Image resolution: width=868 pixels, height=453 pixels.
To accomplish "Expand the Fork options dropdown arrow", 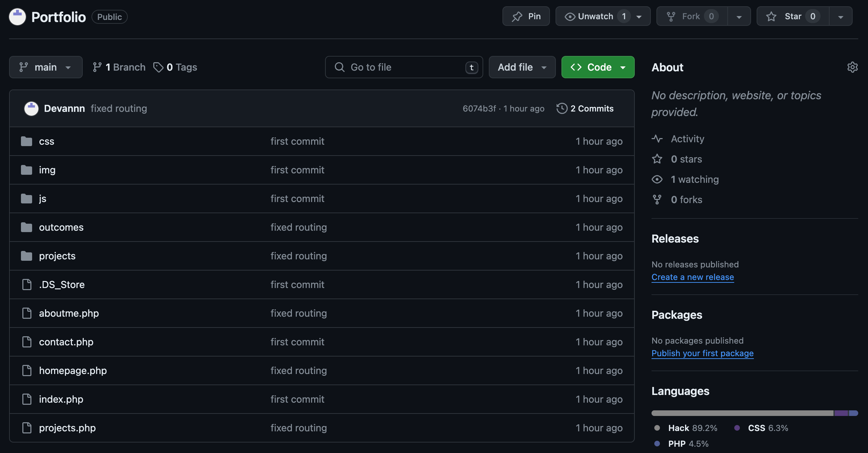I will [x=739, y=16].
